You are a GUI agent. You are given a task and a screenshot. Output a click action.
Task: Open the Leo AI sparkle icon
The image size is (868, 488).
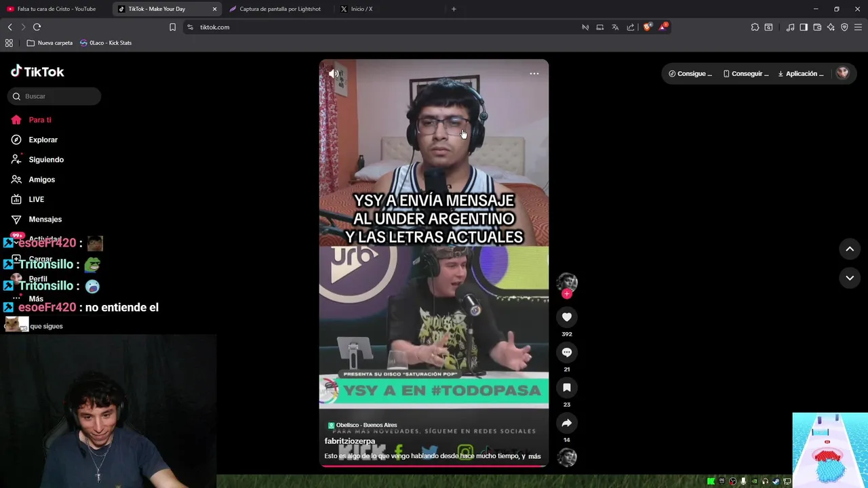(831, 27)
